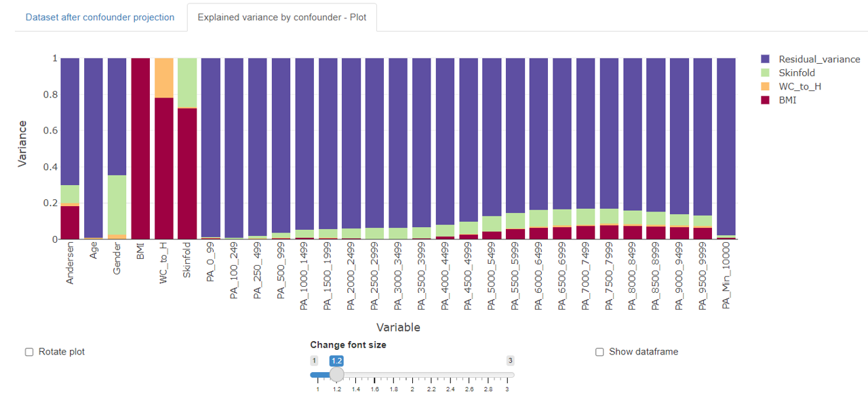This screenshot has width=868, height=400.
Task: Click the highlighted 1.2 value bubble above the slider
Action: pos(336,361)
